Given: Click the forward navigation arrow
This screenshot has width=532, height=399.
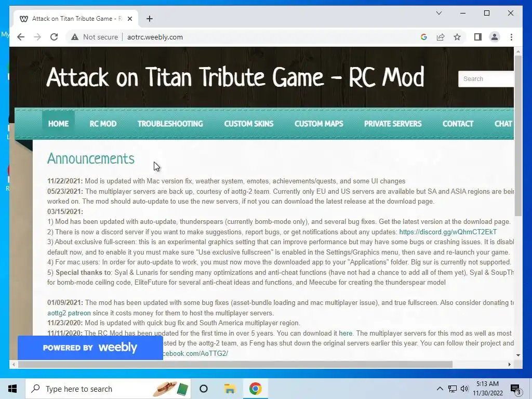Looking at the screenshot, I should (x=37, y=37).
